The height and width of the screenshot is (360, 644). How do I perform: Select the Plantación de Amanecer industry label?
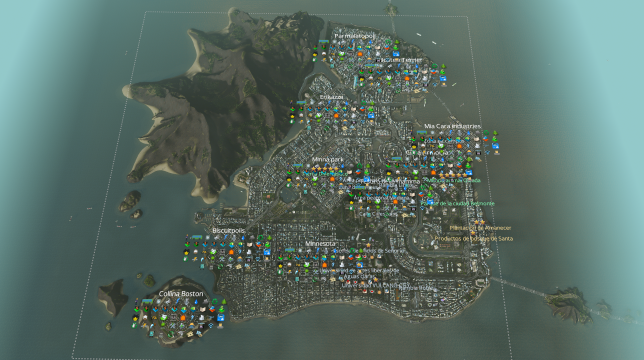(480, 228)
